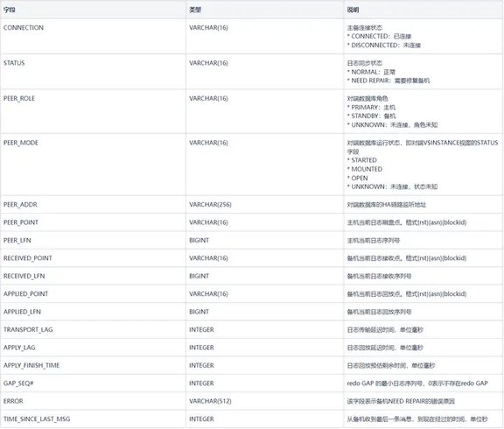Select the APPLIED_LFN field name
Image resolution: width=504 pixels, height=429 pixels.
tap(22, 312)
